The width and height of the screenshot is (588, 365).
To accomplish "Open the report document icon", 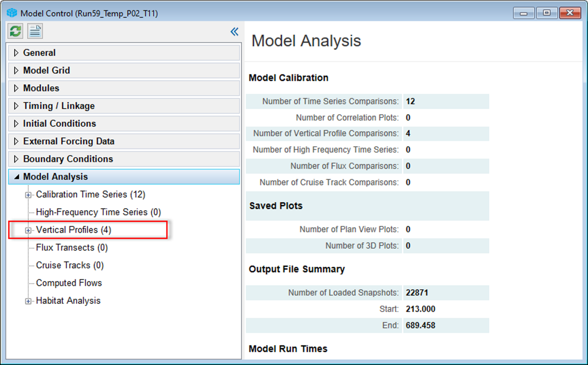I will click(35, 31).
